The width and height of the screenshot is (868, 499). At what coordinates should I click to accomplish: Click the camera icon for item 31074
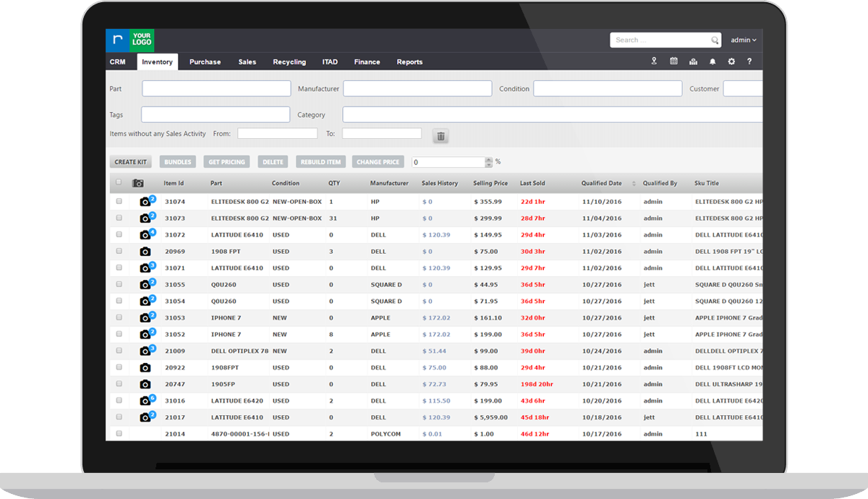[x=145, y=202]
